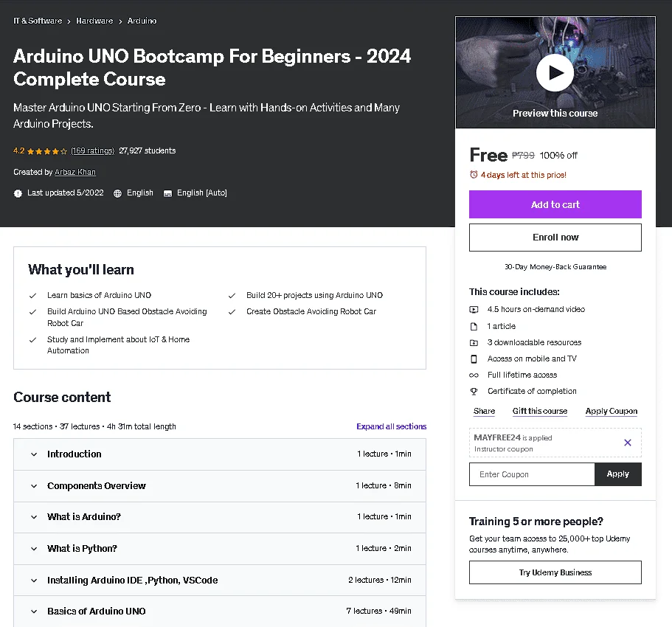The image size is (672, 627).
Task: Open the 169 ratings link
Action: point(92,150)
